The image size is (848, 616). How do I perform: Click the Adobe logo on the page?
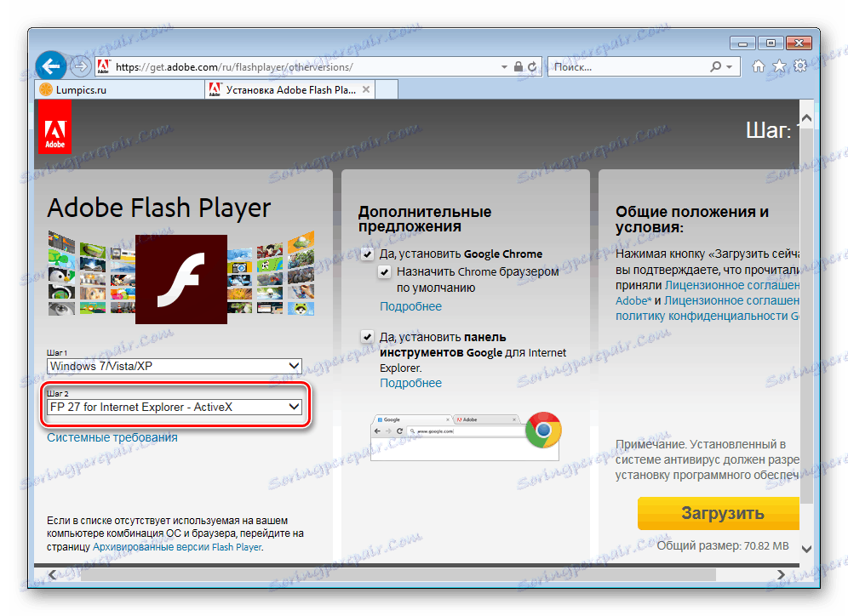click(54, 127)
